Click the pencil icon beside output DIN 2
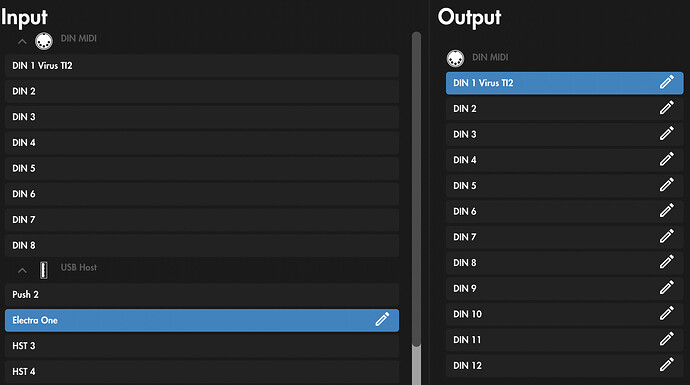The image size is (690, 385). click(666, 108)
